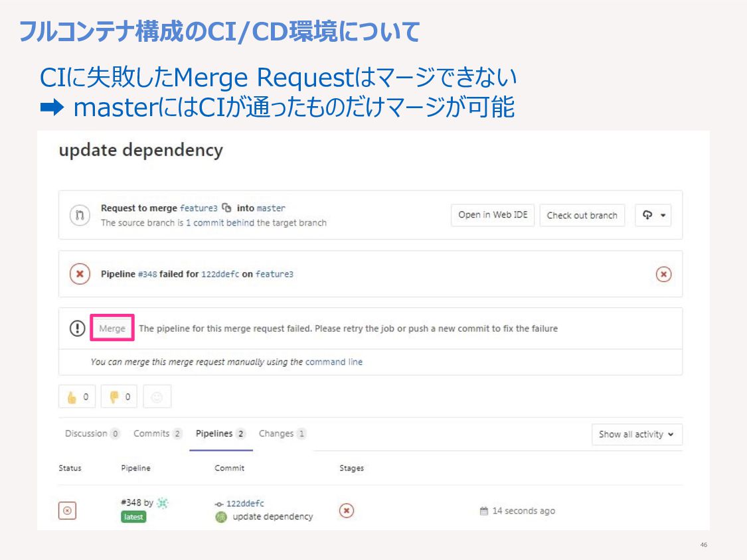This screenshot has height=560, width=747.
Task: Add an emoji reaction
Action: [x=157, y=397]
